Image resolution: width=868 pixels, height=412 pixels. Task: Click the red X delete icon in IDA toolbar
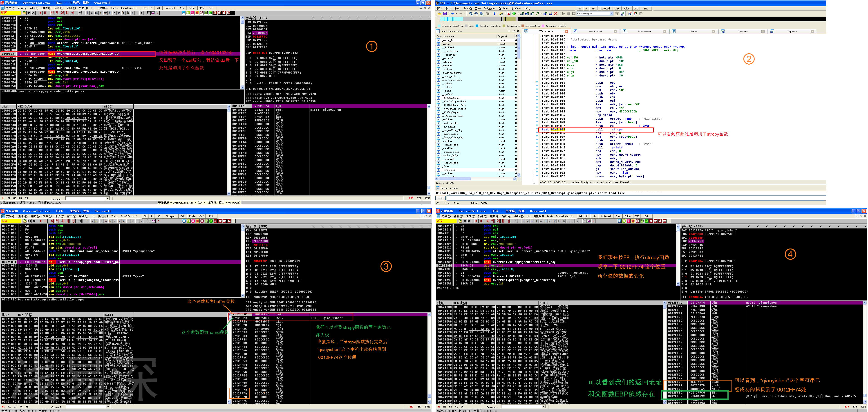556,14
